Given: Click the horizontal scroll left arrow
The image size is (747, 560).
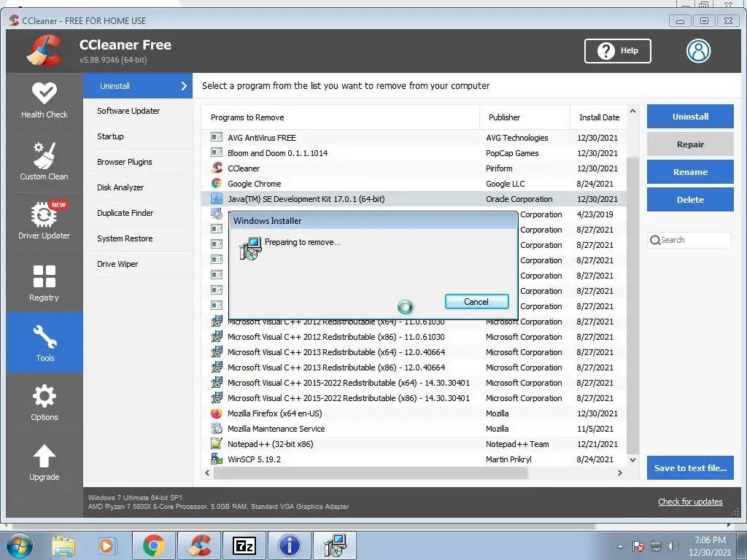Looking at the screenshot, I should (207, 472).
